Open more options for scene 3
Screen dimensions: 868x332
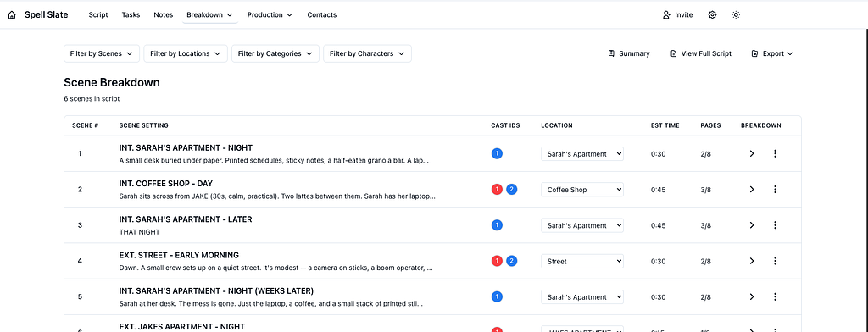(x=775, y=225)
